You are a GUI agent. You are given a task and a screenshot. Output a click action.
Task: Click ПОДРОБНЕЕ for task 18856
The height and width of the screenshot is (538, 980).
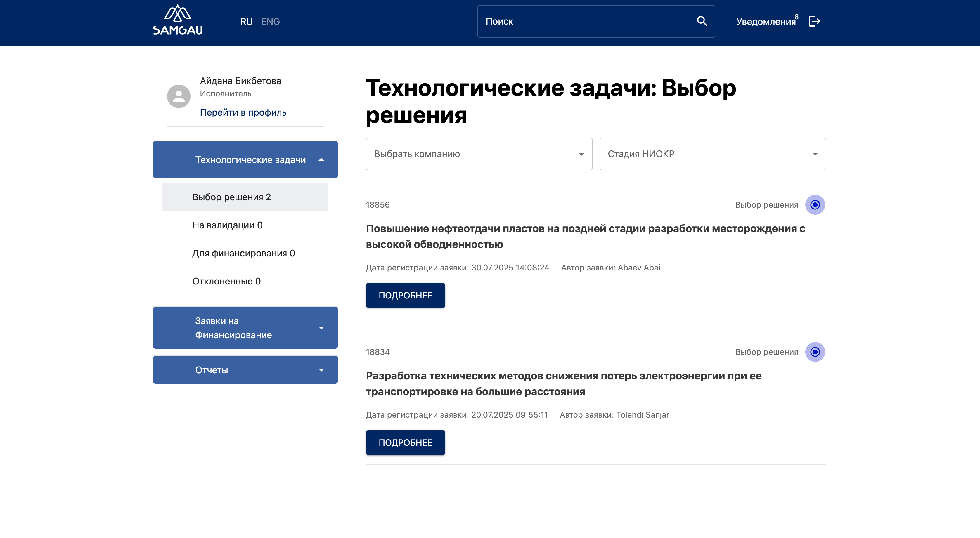(x=405, y=295)
